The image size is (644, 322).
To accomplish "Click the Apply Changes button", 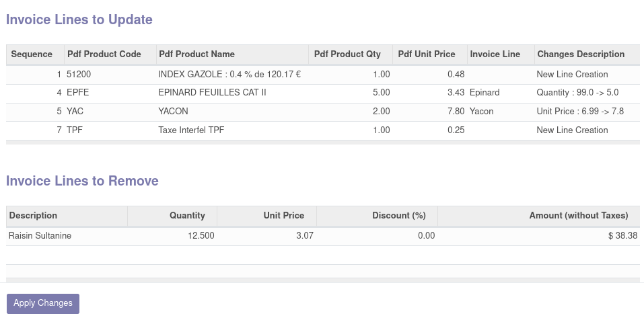I will point(43,303).
